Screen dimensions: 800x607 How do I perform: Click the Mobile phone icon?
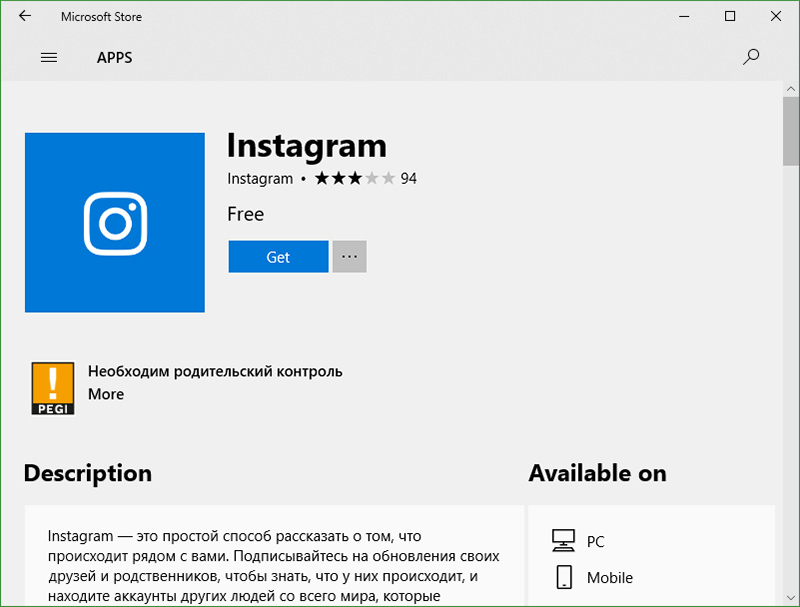564,577
